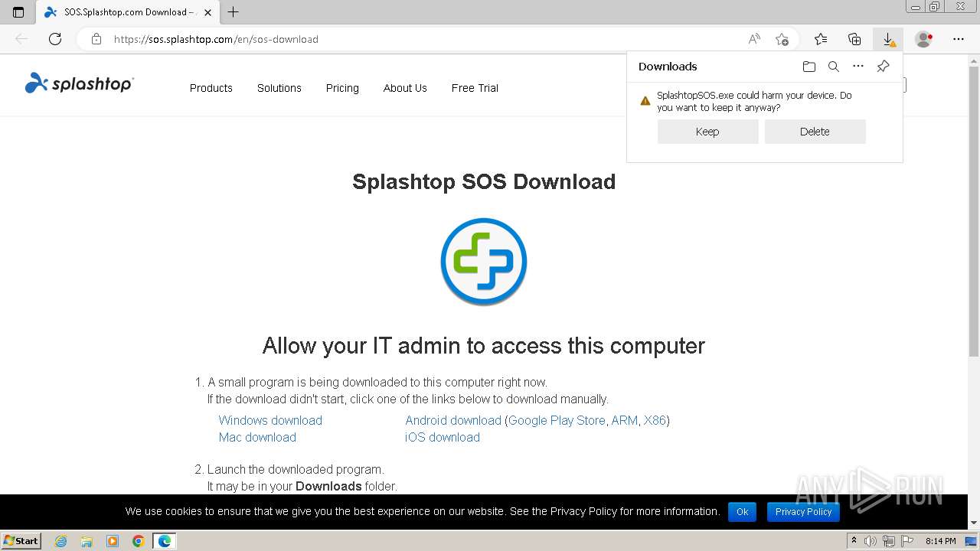This screenshot has height=551, width=980.
Task: Accept cookies with the Ok button
Action: click(x=743, y=512)
